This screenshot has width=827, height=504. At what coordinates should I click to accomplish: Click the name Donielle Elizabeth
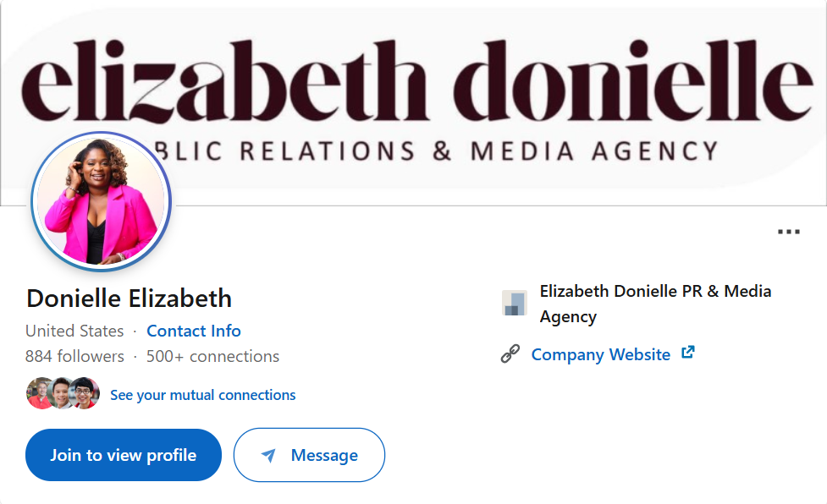129,299
